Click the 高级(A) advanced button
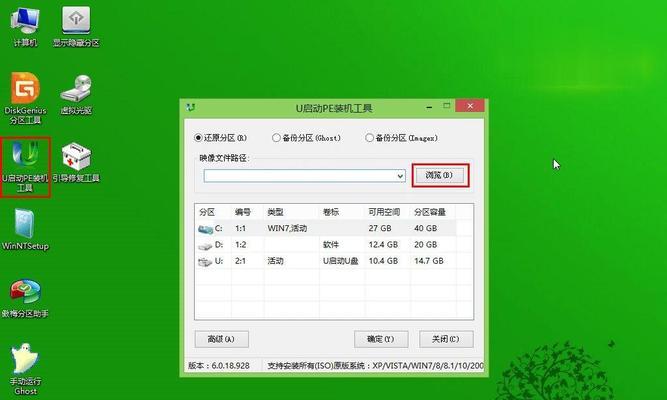The width and height of the screenshot is (667, 400). pyautogui.click(x=222, y=339)
